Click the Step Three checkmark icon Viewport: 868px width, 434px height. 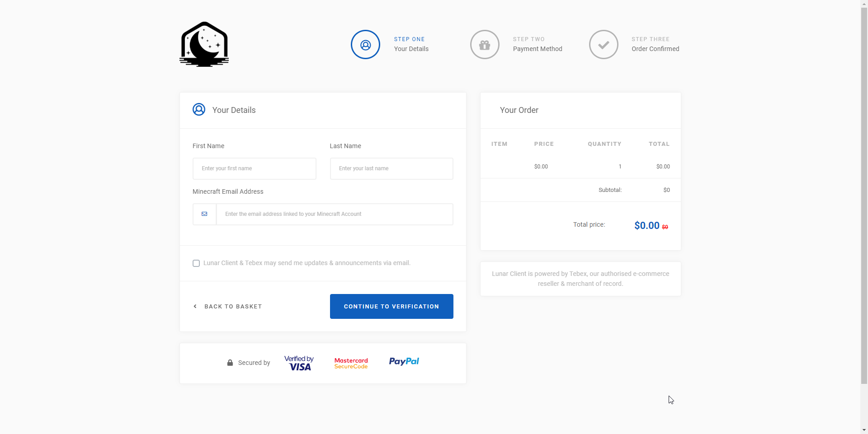(604, 44)
